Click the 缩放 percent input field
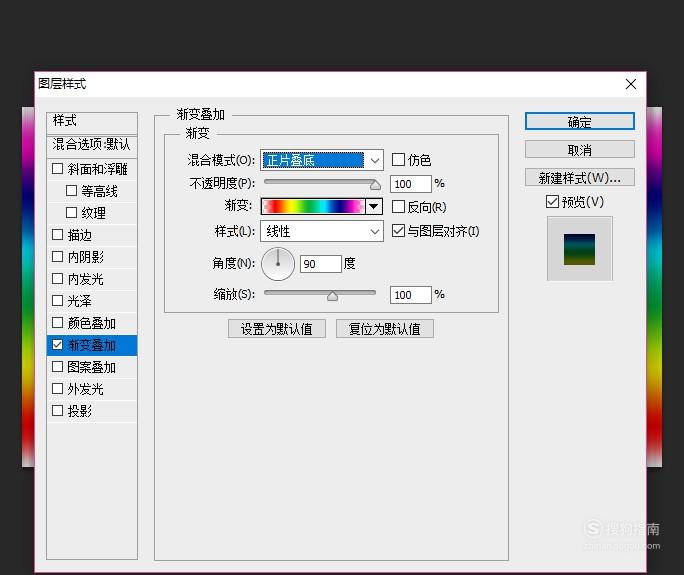684x575 pixels. [x=410, y=295]
